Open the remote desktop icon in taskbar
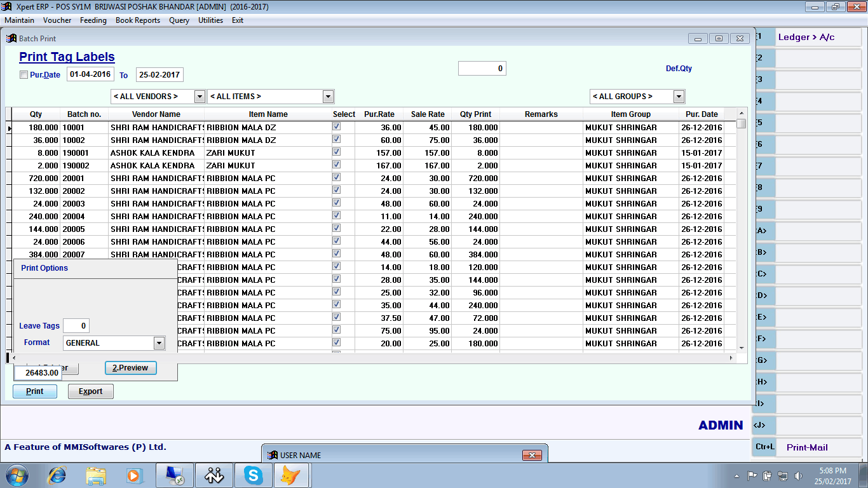868x488 pixels. coord(175,475)
